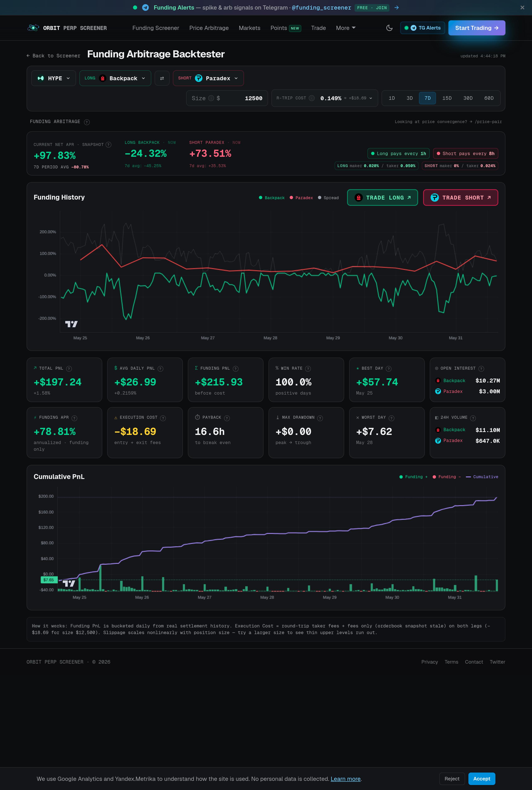Screen dimensions: 532x790
Task: Go Back to Screener
Action: pos(54,56)
